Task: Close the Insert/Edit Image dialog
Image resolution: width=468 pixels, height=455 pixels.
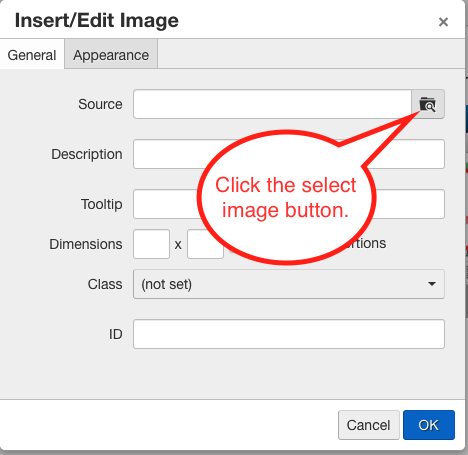Action: pos(443,22)
